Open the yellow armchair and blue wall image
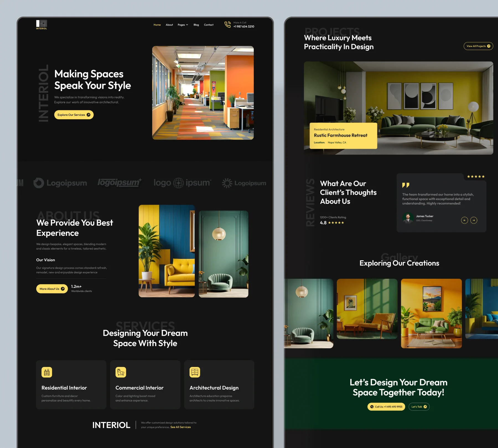This screenshot has width=498, height=448. [x=167, y=251]
